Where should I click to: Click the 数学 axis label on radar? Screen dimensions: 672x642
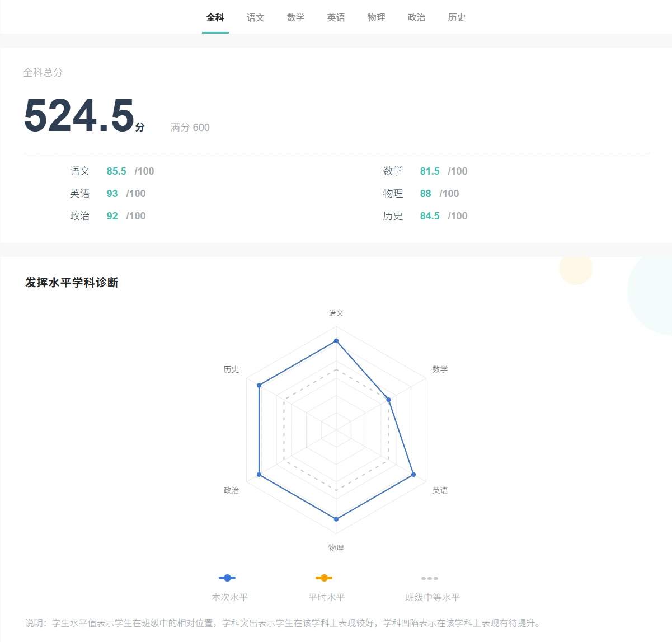coord(440,369)
